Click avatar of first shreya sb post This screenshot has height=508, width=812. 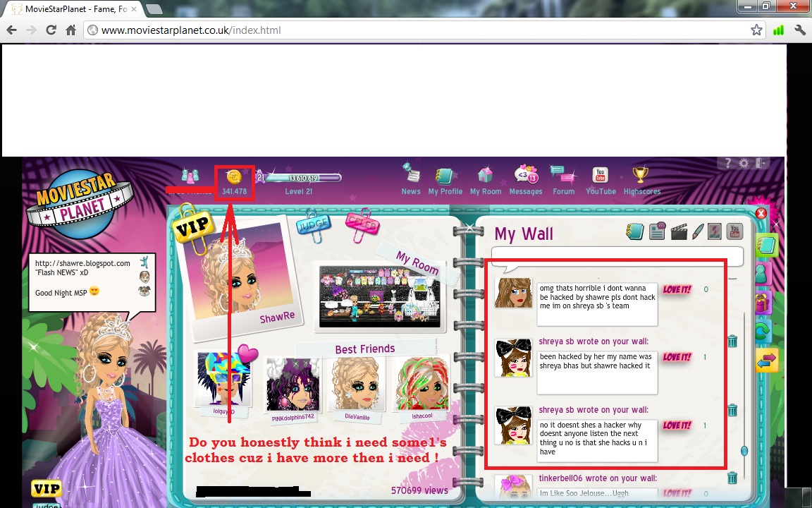click(513, 358)
